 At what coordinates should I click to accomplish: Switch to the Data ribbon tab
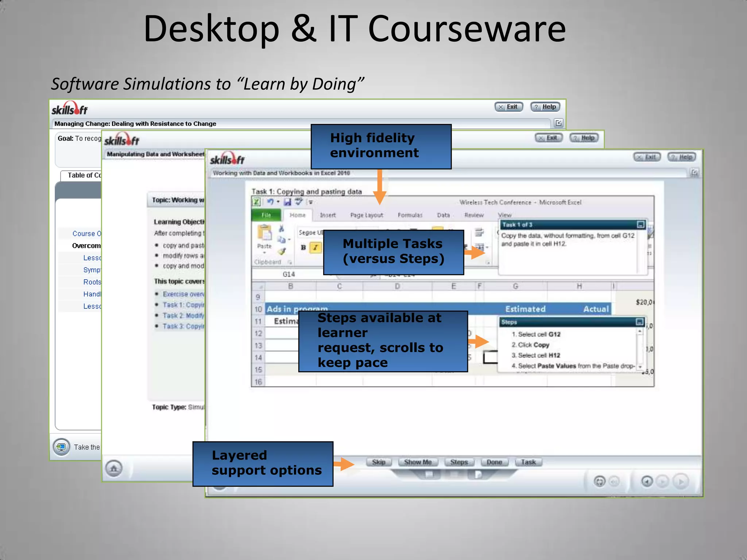point(444,215)
